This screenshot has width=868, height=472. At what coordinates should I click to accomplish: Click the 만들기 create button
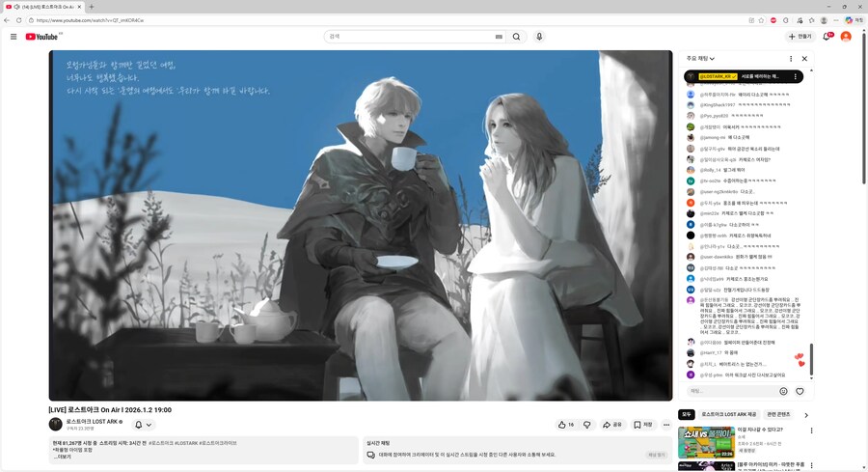coord(800,37)
